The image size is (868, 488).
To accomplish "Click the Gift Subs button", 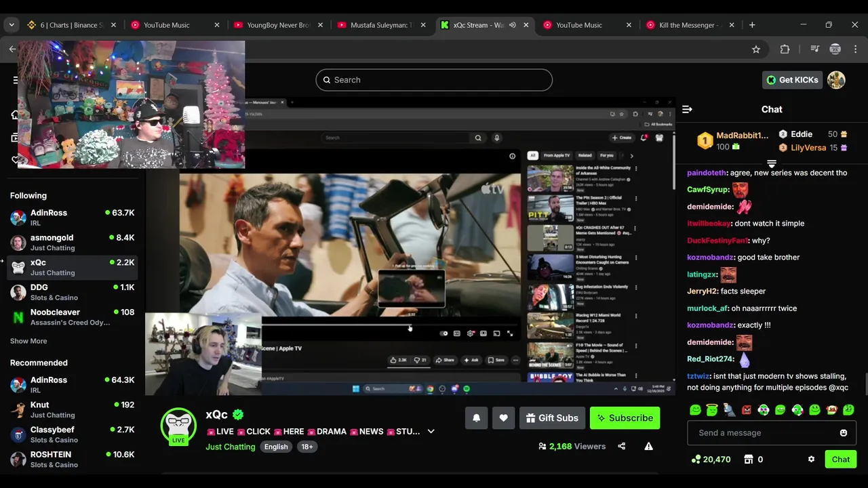I will click(552, 418).
